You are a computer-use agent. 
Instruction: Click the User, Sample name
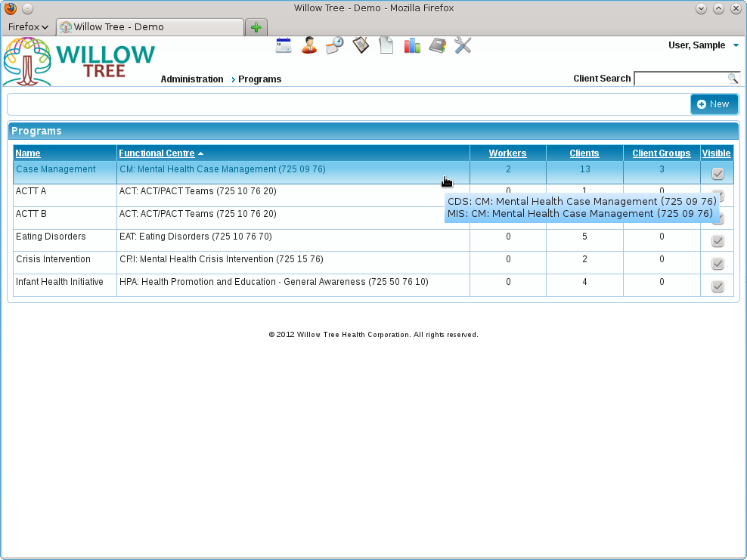(696, 45)
